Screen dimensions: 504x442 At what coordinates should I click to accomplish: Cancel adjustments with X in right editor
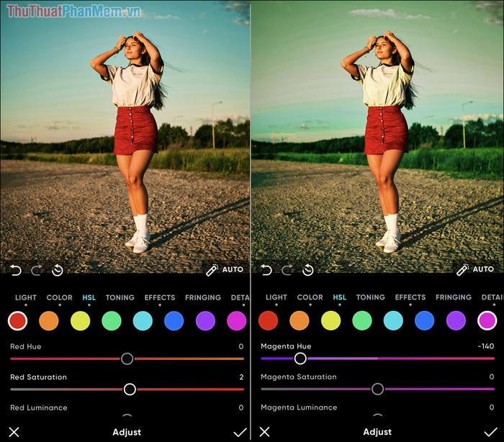point(264,432)
